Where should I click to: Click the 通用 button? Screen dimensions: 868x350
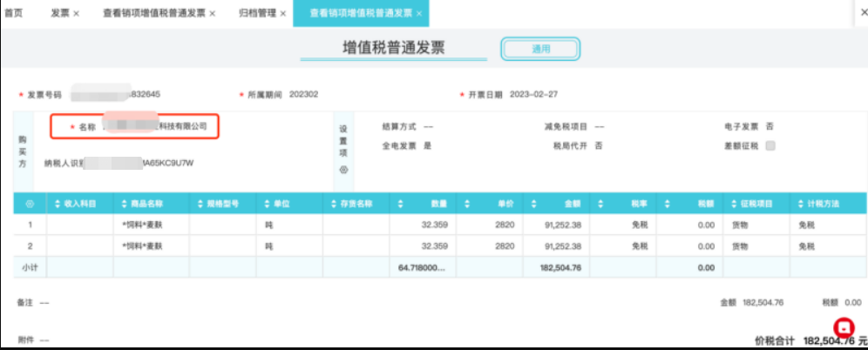540,50
